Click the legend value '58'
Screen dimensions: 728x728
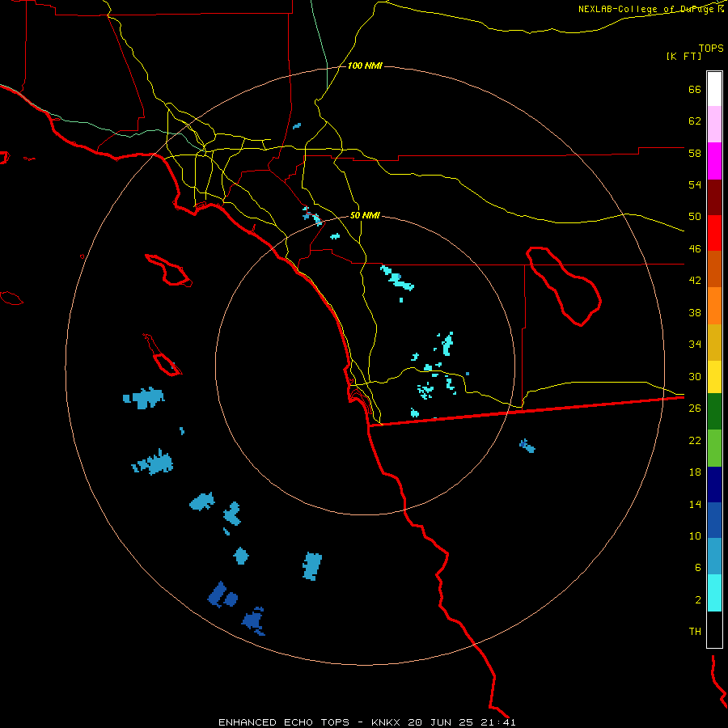tap(695, 153)
